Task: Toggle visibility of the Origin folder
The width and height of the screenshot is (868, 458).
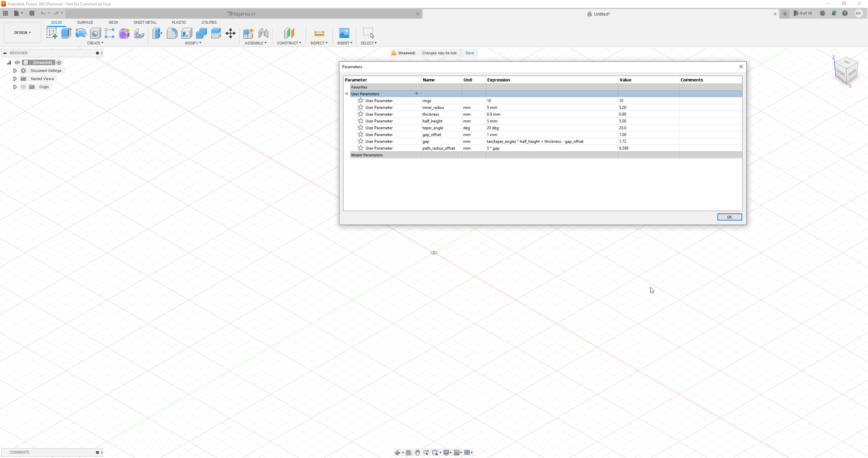Action: [23, 87]
